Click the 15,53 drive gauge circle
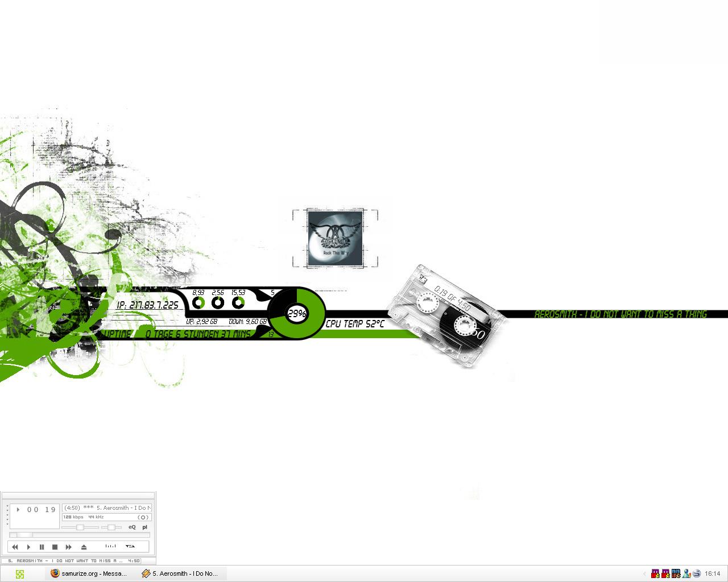The height and width of the screenshot is (582, 728). (238, 303)
